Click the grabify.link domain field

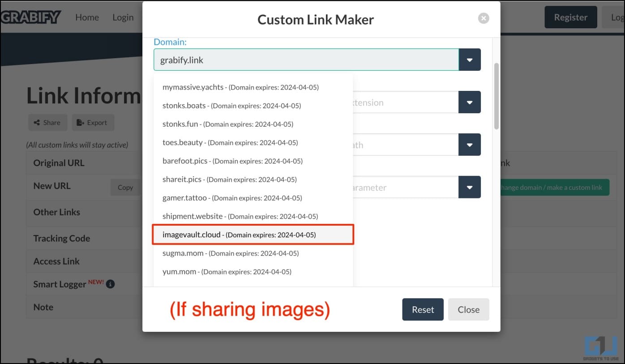[306, 60]
